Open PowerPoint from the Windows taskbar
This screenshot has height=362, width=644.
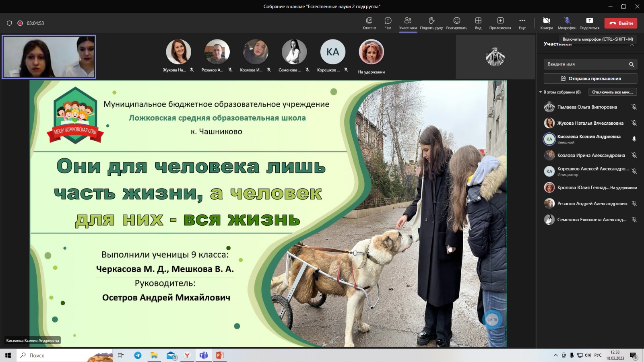pos(220,355)
